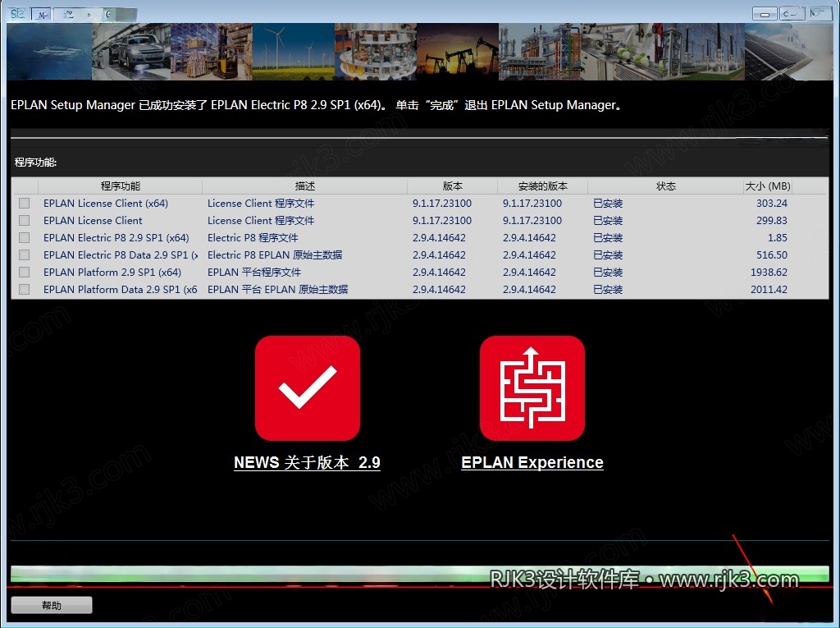Click description 'Electric P8 EPLAN 原始主数据'
Image resolution: width=840 pixels, height=628 pixels.
click(275, 254)
